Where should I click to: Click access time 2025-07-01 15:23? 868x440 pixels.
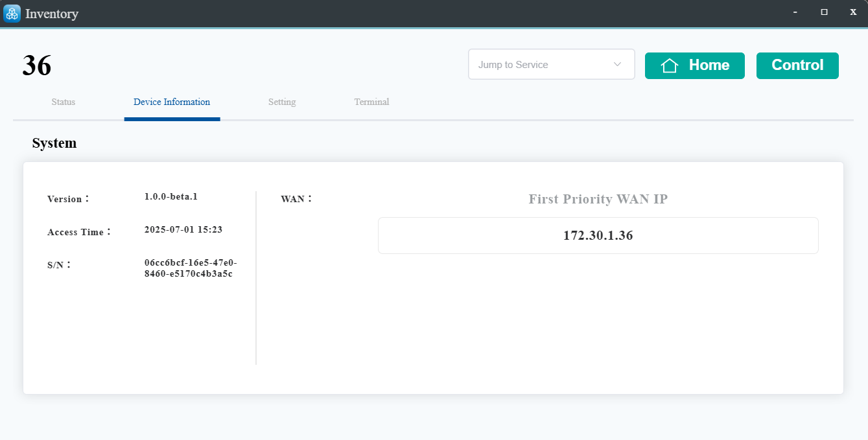[x=183, y=229]
